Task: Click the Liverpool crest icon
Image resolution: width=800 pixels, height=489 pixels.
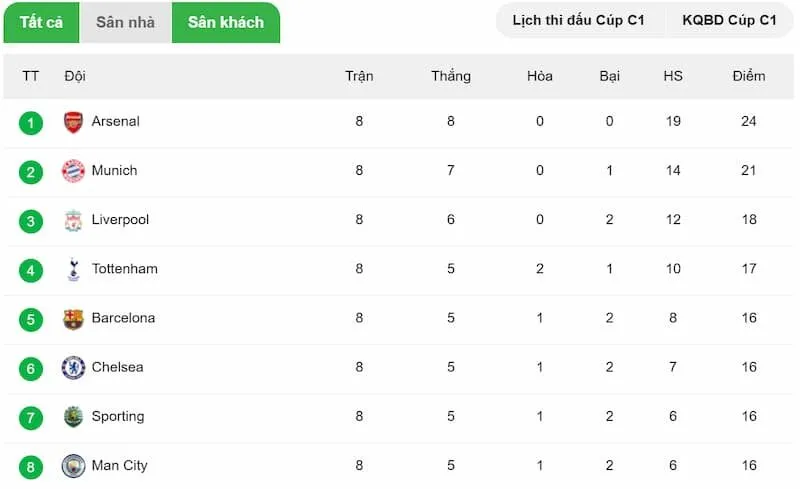Action: (x=73, y=220)
